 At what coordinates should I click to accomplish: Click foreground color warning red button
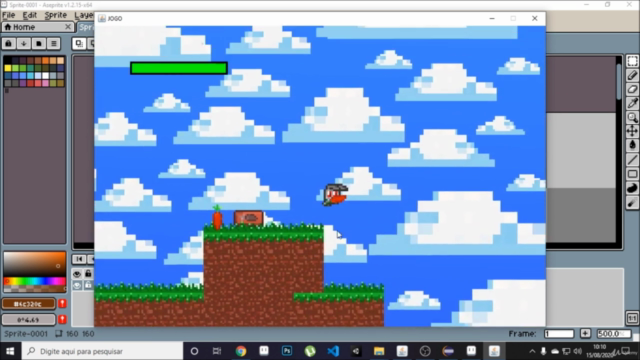click(62, 304)
